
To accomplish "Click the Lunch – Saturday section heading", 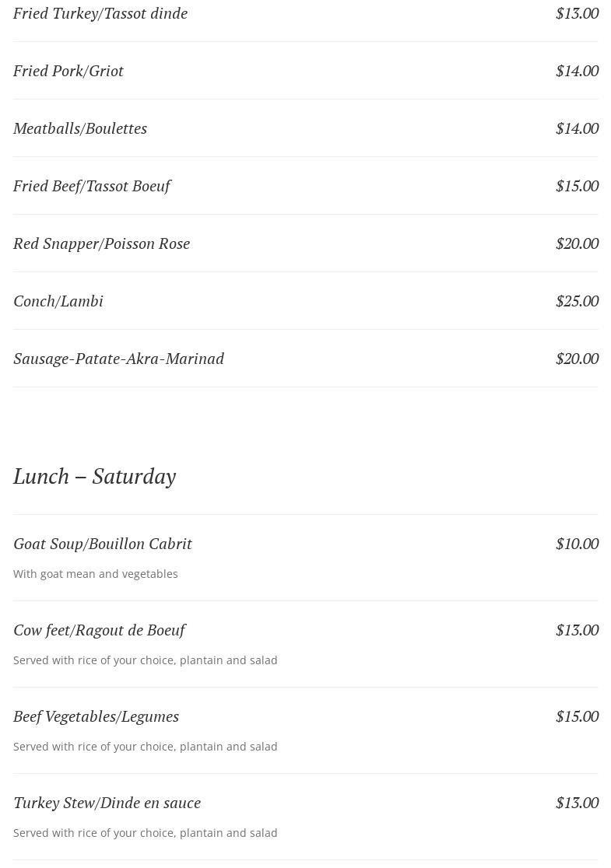I will (94, 476).
